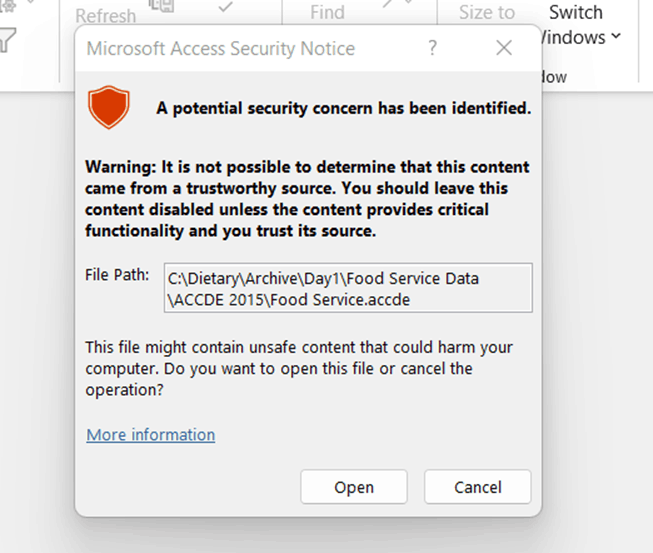
Task: Click the Open button
Action: [353, 487]
